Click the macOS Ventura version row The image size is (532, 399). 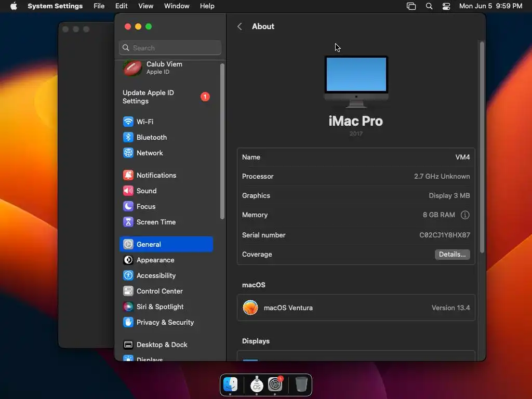[356, 308]
